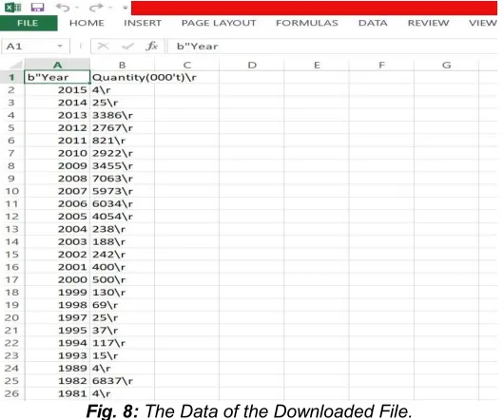Click cell with Quantity(000't)\r
This screenshot has height=420, width=504.
click(122, 77)
